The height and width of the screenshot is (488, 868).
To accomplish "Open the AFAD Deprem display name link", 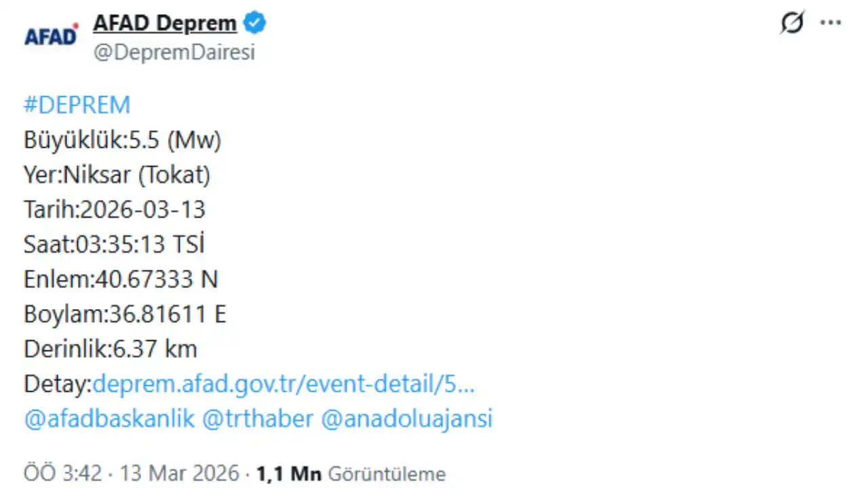I will (165, 24).
